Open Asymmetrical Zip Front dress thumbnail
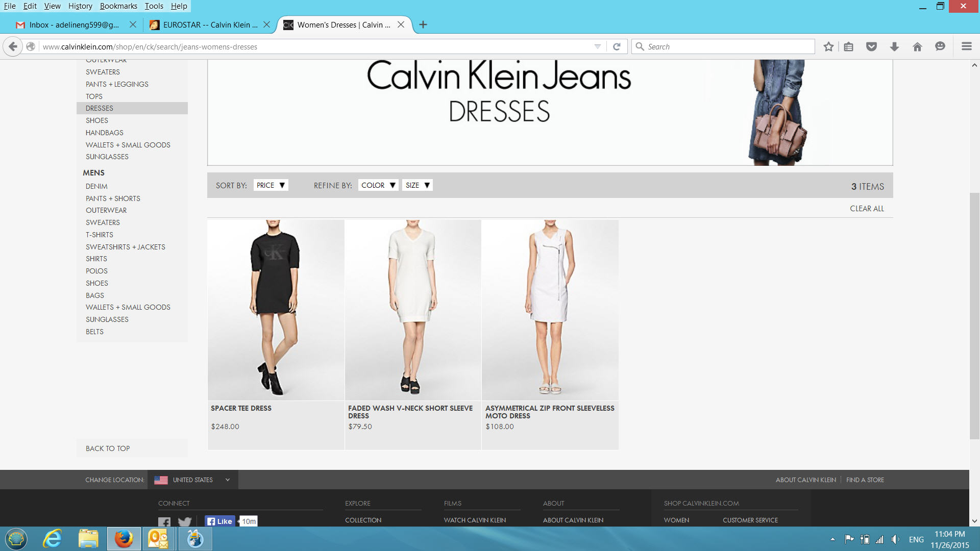This screenshot has height=551, width=980. tap(550, 310)
